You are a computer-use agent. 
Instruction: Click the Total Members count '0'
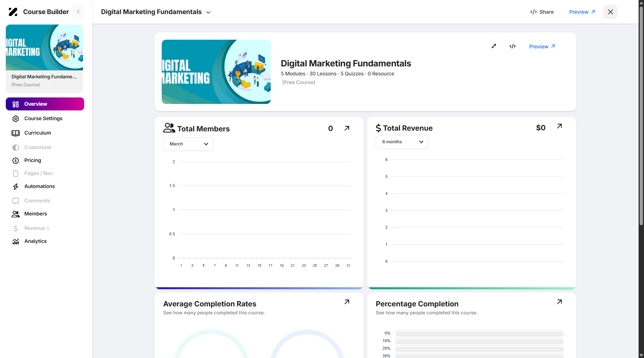click(x=330, y=128)
